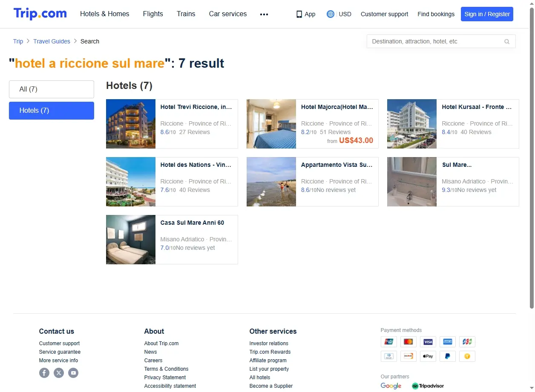Open the X social icon
Screen dimensions: 535x392
[59, 373]
